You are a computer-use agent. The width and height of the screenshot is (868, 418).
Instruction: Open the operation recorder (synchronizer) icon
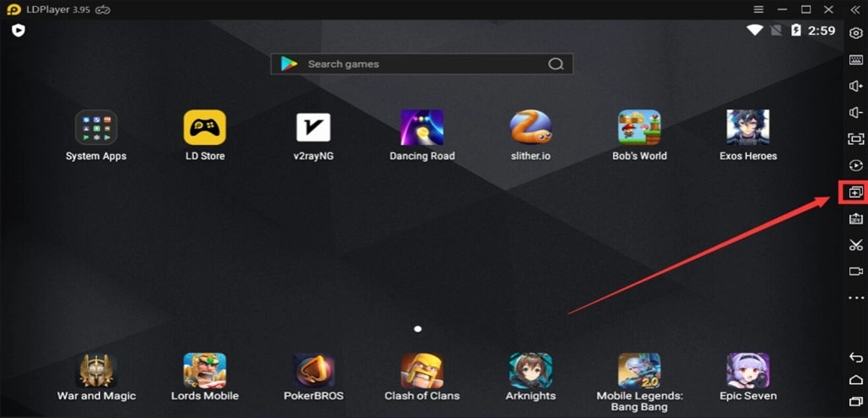coord(856,165)
